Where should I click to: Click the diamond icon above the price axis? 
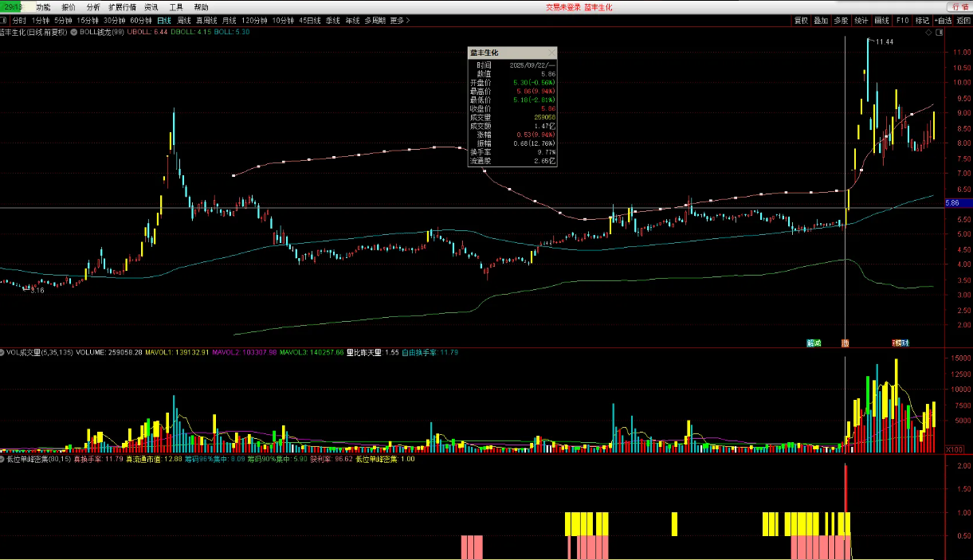point(928,33)
